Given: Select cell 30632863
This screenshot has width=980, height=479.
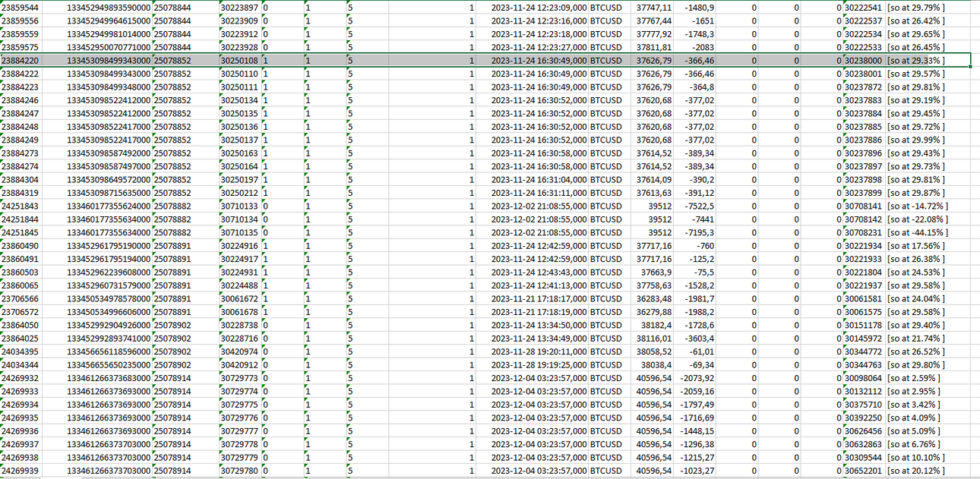Looking at the screenshot, I should pyautogui.click(x=863, y=445).
